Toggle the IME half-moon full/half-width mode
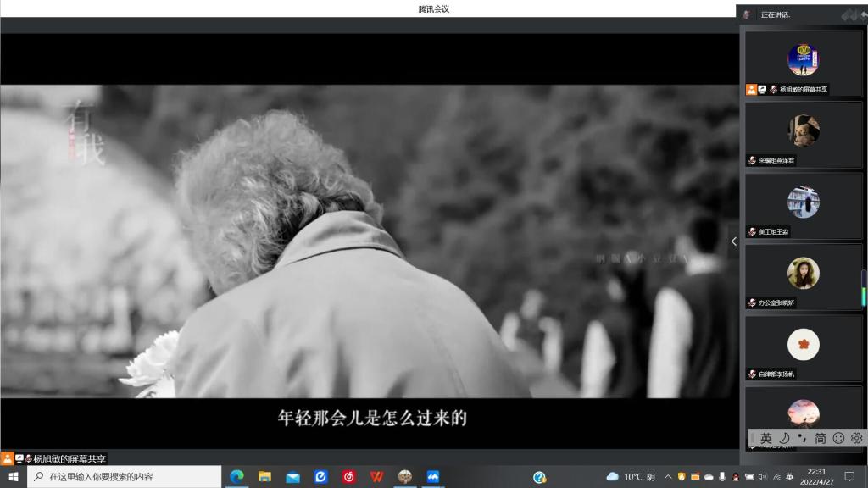The image size is (868, 488). click(x=784, y=438)
